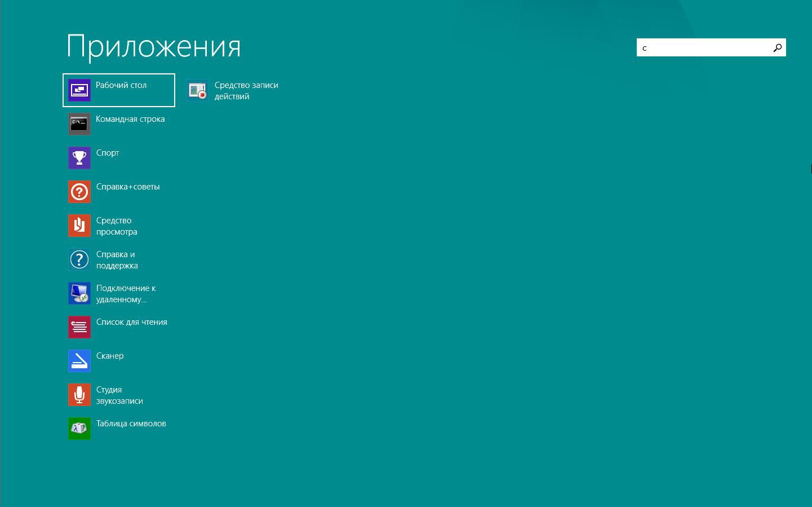Open the Справка+советы question mark icon
The height and width of the screenshot is (507, 812).
coord(79,192)
